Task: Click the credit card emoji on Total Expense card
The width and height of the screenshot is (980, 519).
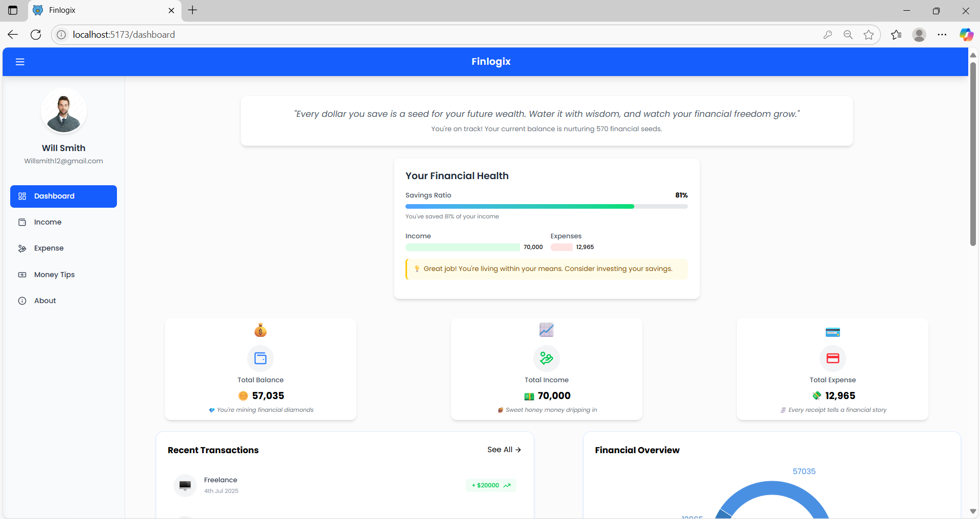Action: pyautogui.click(x=833, y=332)
